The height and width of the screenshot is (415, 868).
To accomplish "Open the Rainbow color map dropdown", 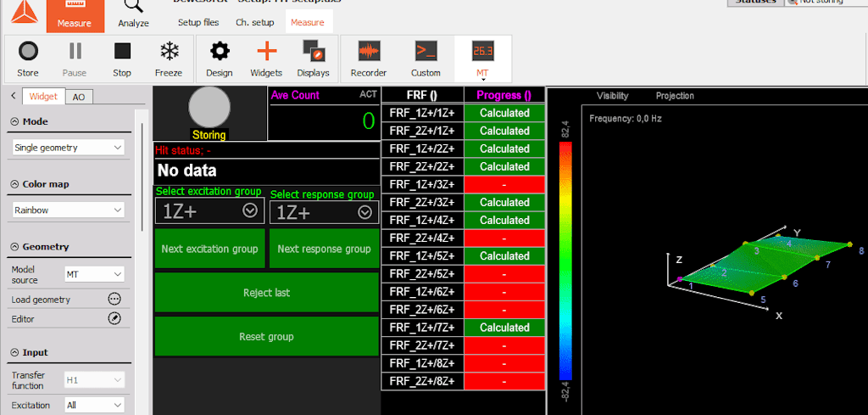I will [x=68, y=210].
